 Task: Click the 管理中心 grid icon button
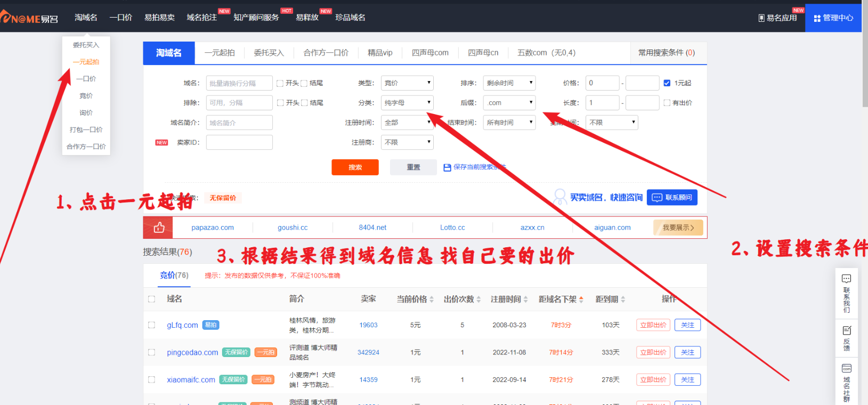pos(833,18)
